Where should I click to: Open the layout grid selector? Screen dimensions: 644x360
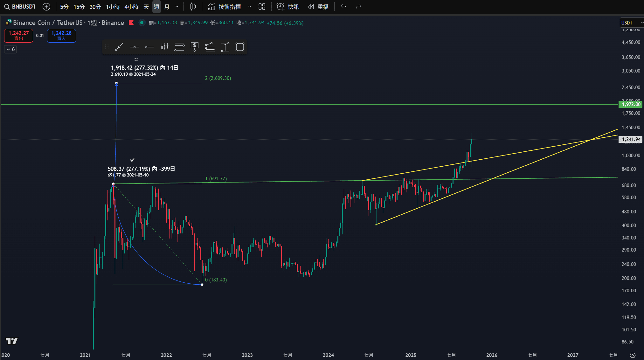tap(262, 7)
